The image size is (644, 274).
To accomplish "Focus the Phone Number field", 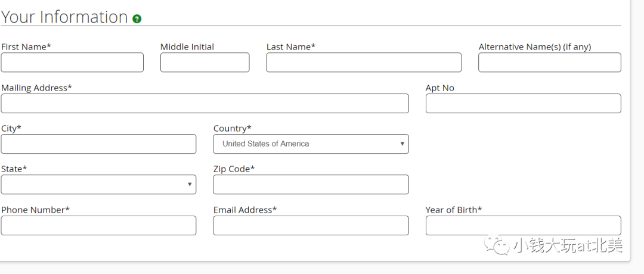I will 98,225.
